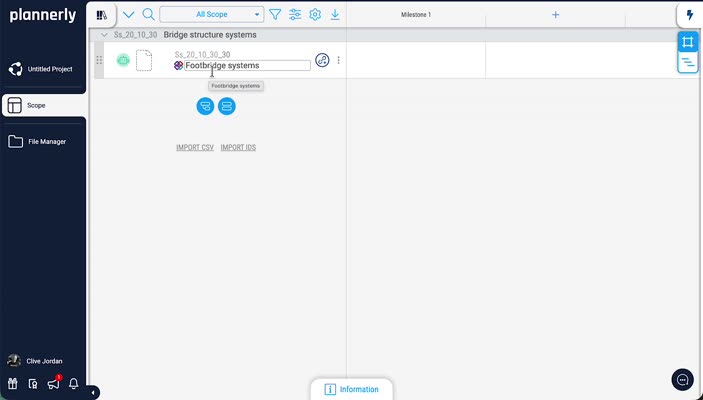Open the search magnifier tool
The height and width of the screenshot is (400, 703).
tap(148, 14)
